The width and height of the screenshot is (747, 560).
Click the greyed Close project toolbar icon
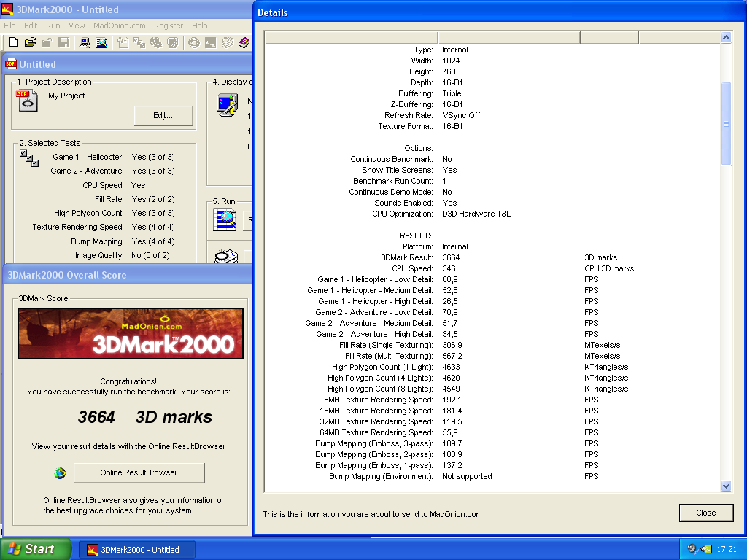coord(46,43)
